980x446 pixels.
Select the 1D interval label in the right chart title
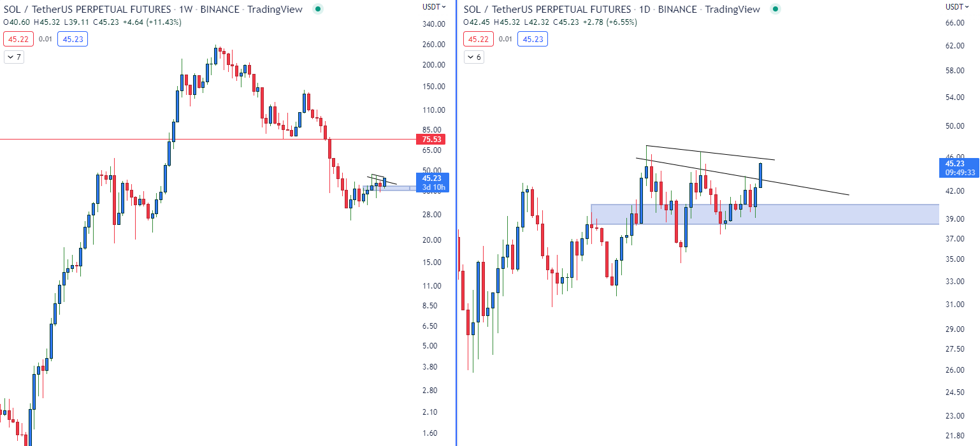click(x=644, y=9)
